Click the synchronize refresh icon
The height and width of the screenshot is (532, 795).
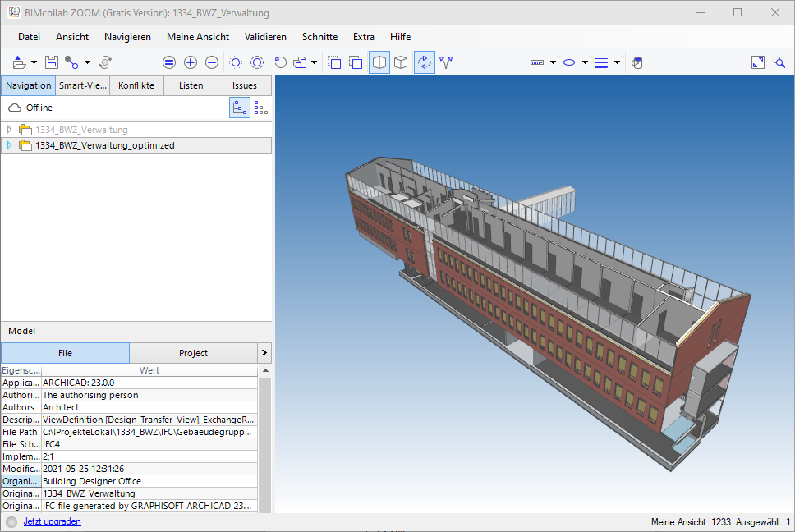[x=105, y=63]
